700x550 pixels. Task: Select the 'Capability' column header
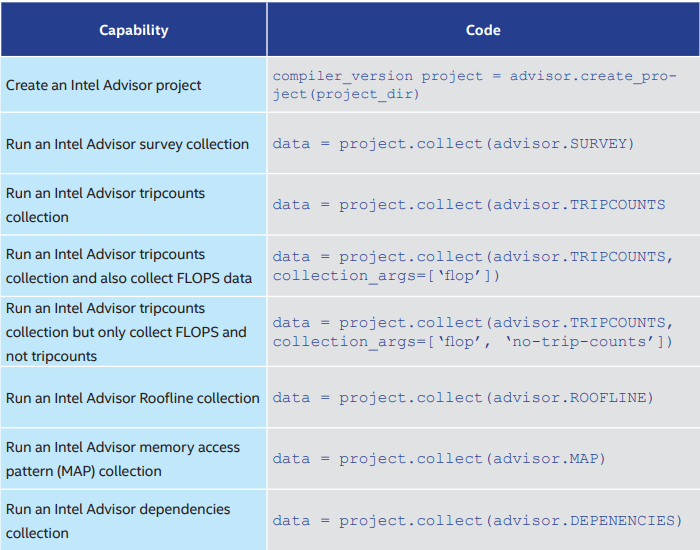[133, 30]
